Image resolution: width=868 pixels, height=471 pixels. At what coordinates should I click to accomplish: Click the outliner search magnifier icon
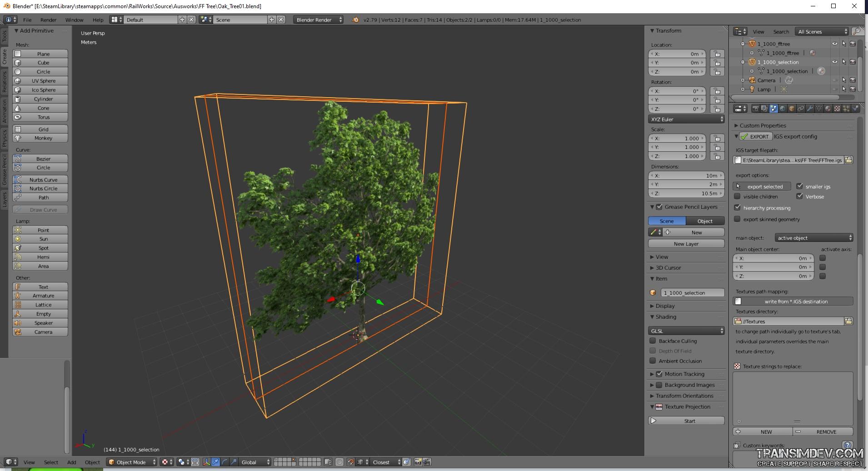pyautogui.click(x=857, y=31)
